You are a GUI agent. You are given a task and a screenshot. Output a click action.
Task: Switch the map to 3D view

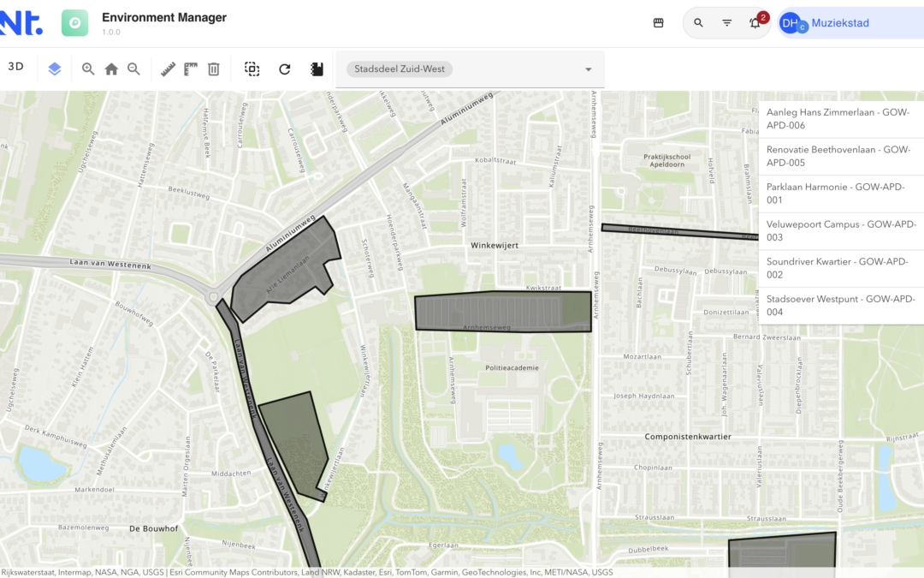[x=16, y=67]
